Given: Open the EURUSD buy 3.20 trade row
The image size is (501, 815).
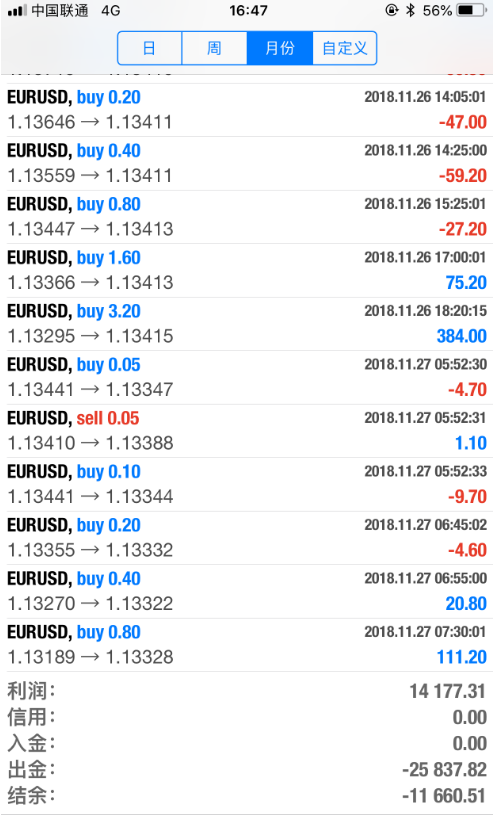Looking at the screenshot, I should click(x=247, y=324).
